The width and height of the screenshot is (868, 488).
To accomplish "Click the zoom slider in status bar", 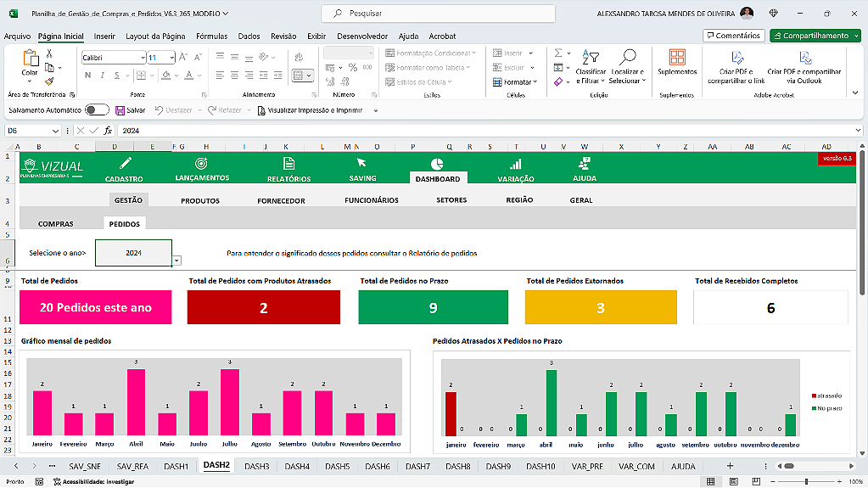I will tap(806, 481).
